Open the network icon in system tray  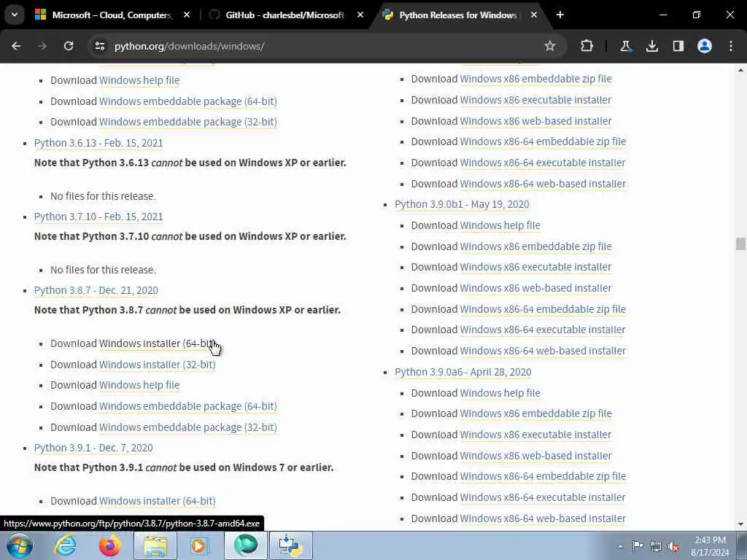click(656, 546)
